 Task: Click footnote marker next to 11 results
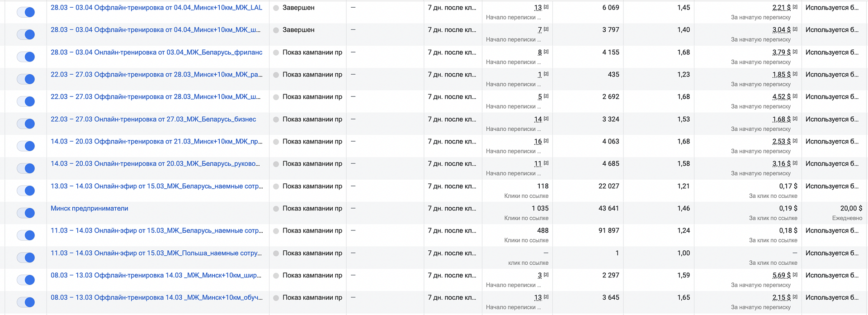click(546, 163)
